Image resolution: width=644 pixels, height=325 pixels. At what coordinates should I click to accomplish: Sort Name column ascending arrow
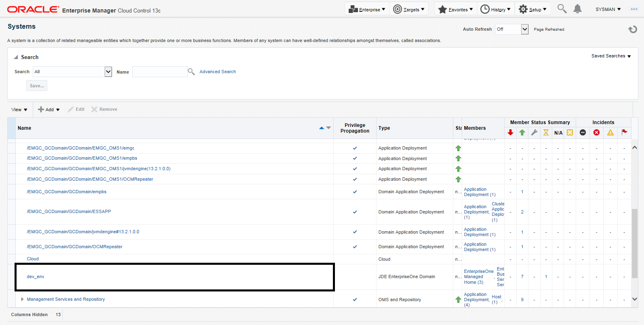pos(322,128)
